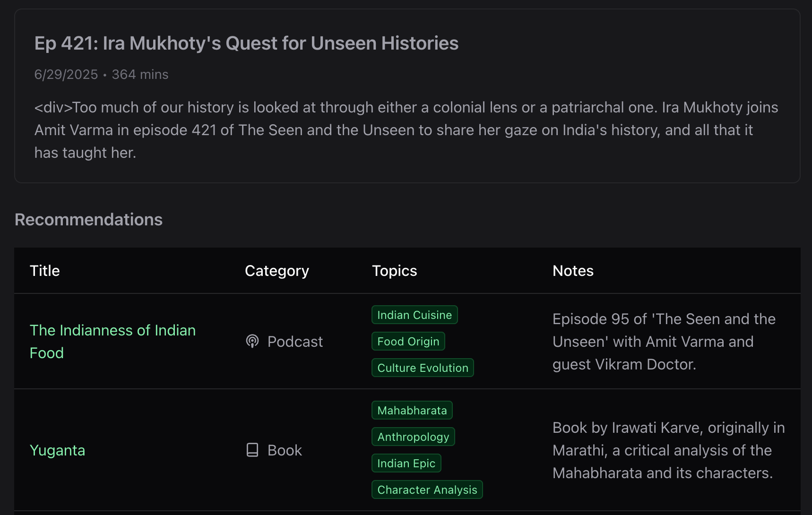
Task: Click the Title column header
Action: 45,271
